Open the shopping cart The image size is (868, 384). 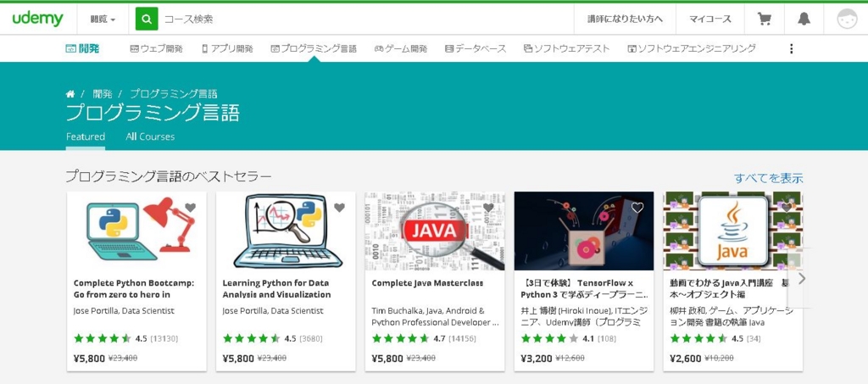[x=765, y=19]
